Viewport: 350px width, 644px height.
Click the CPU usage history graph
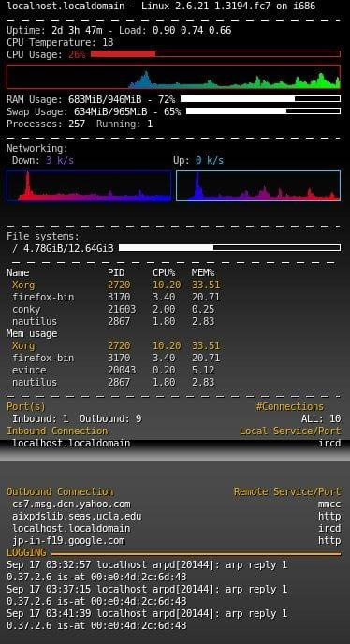[173, 77]
